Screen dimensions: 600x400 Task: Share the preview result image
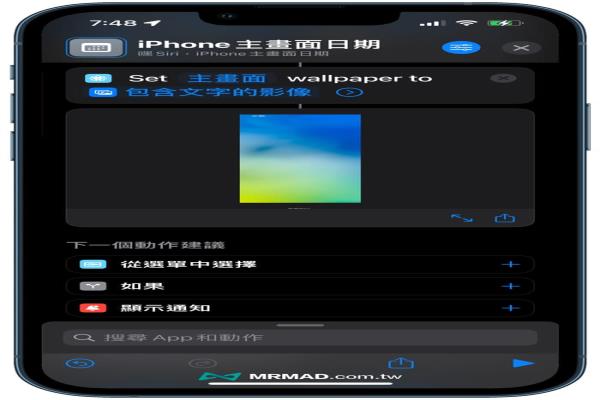click(505, 218)
